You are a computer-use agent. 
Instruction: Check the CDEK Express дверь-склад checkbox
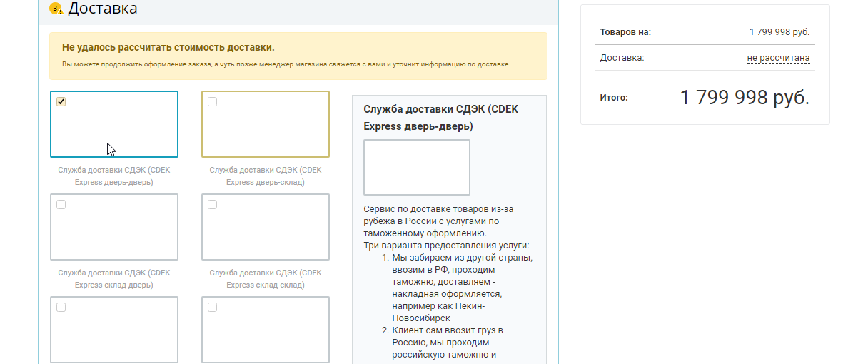click(x=212, y=102)
